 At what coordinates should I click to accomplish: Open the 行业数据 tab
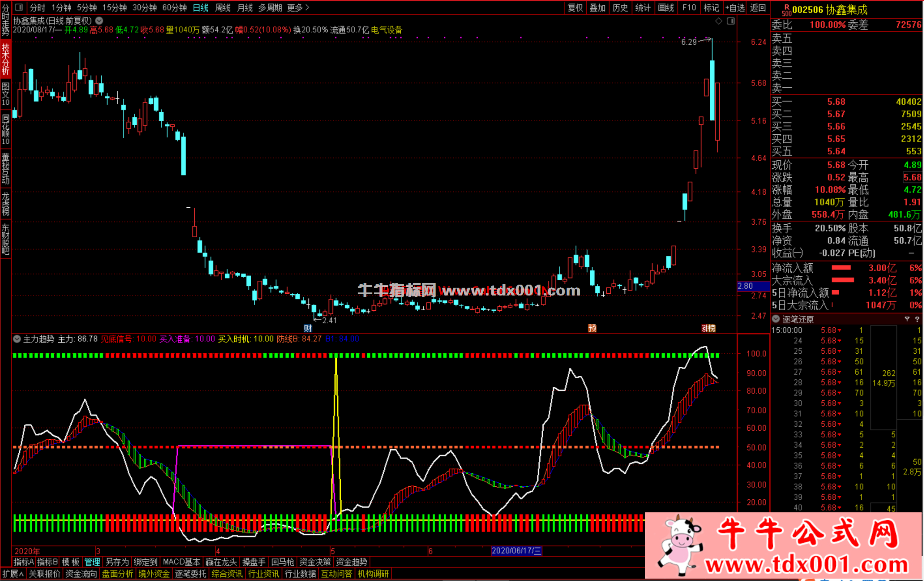tap(300, 574)
